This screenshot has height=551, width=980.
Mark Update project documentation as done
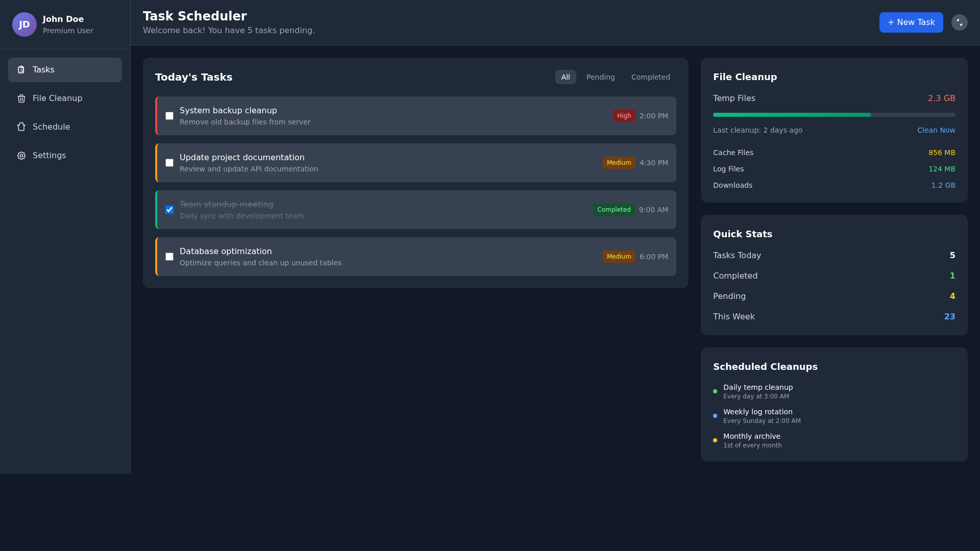pyautogui.click(x=169, y=162)
